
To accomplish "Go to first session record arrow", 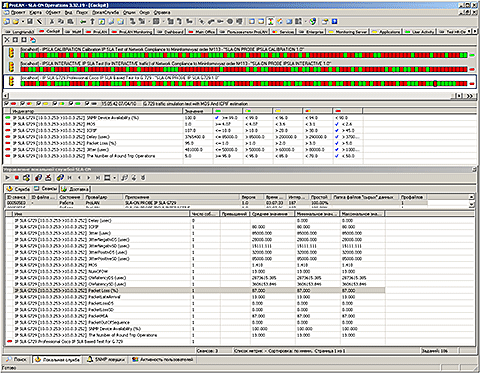I will pyautogui.click(x=70, y=178).
